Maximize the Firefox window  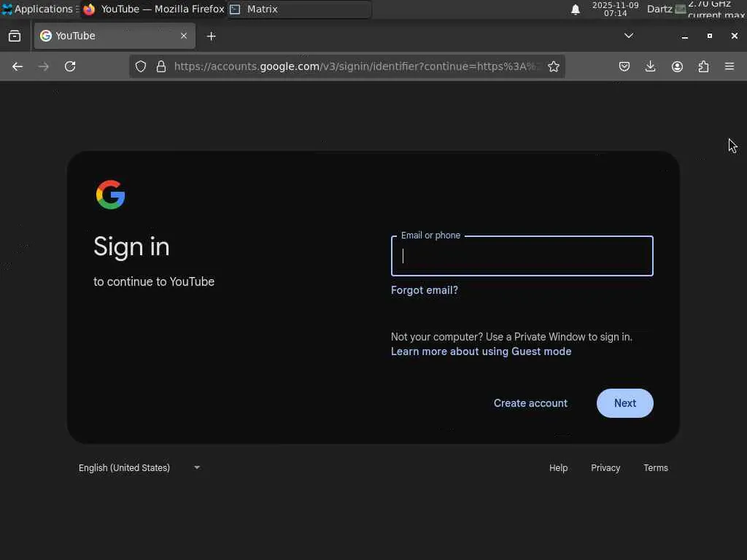709,36
